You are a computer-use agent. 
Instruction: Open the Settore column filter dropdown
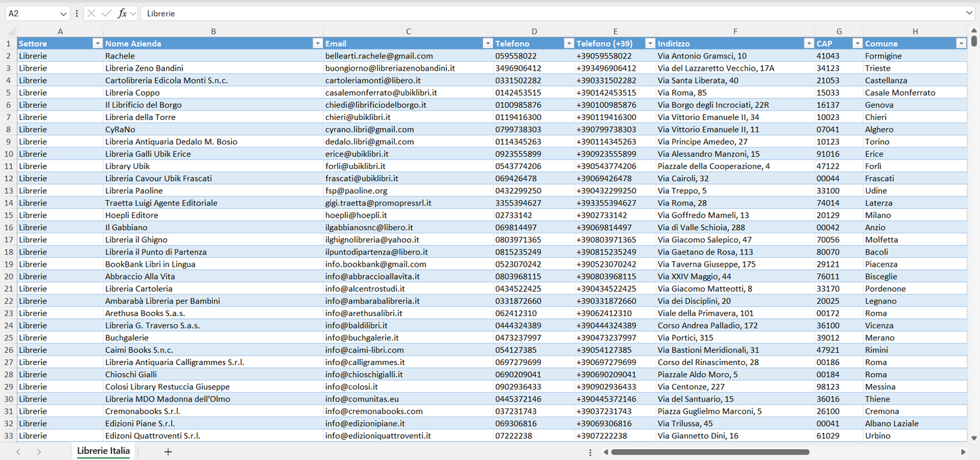97,43
